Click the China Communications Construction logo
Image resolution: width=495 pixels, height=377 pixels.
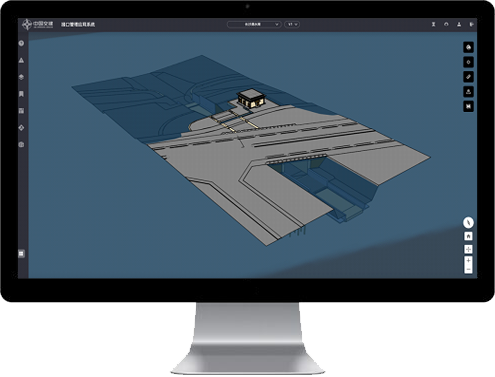[x=37, y=24]
